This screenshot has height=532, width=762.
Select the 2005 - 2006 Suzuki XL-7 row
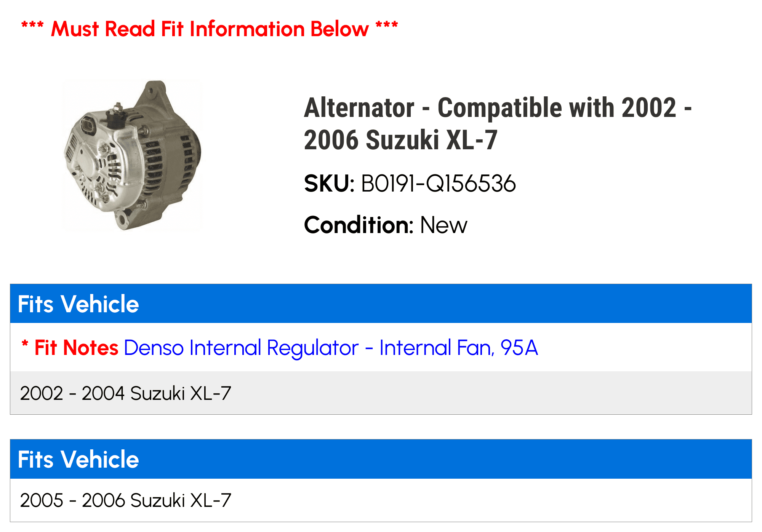(x=126, y=500)
